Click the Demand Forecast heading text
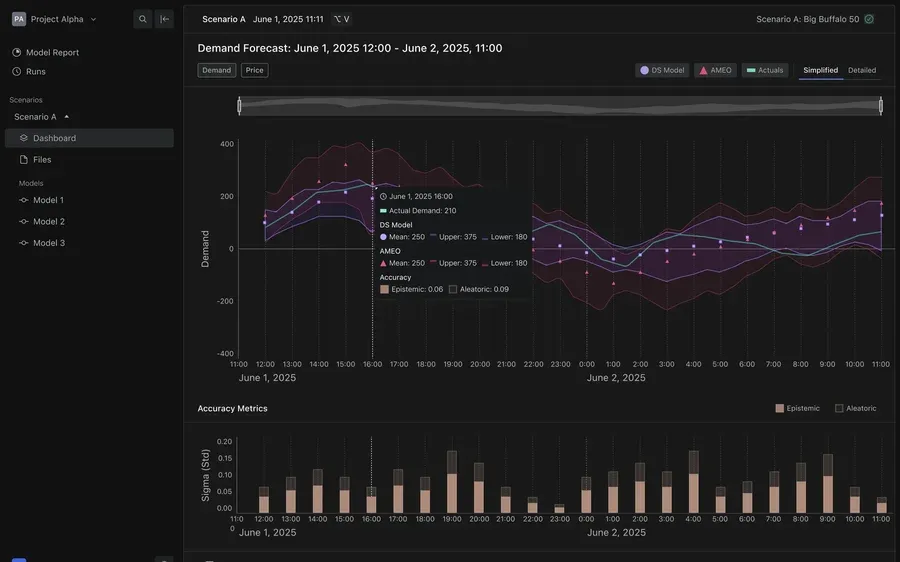Image resolution: width=900 pixels, height=562 pixels. (x=350, y=48)
